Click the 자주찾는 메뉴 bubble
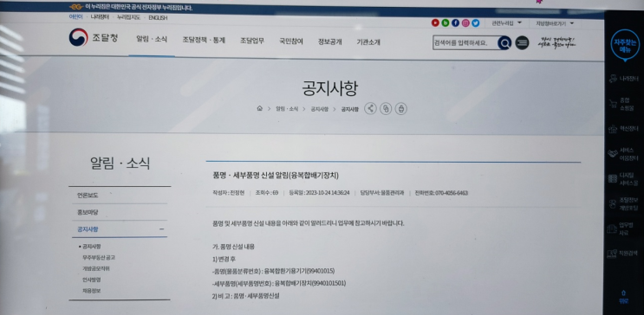 625,46
